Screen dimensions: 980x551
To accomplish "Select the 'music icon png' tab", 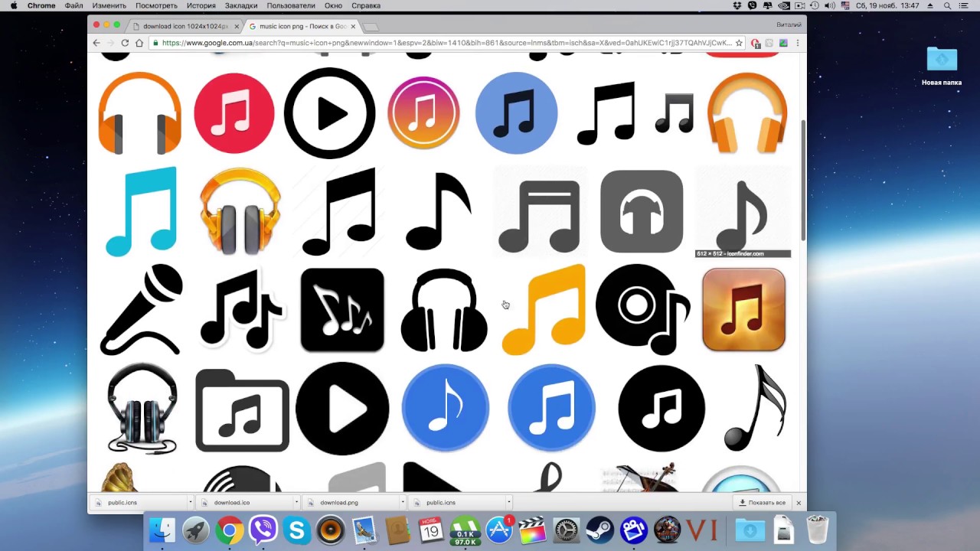I will click(302, 26).
